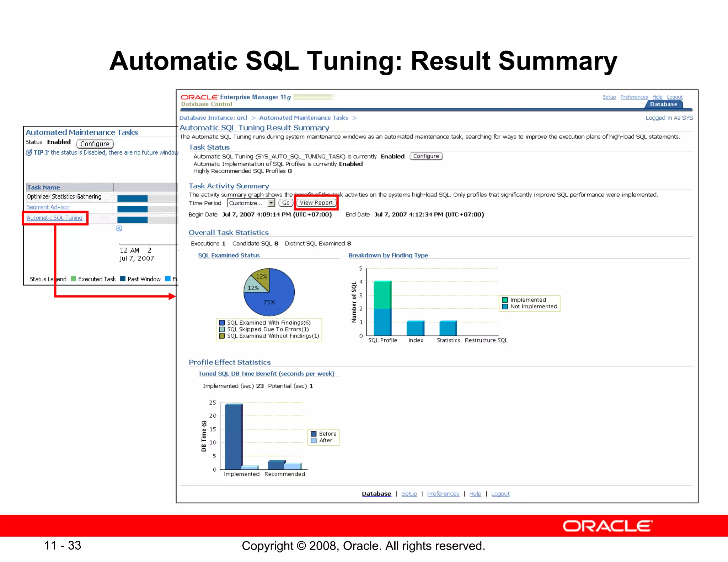Image resolution: width=728 pixels, height=562 pixels.
Task: Click Logout link in top header
Action: [x=674, y=97]
